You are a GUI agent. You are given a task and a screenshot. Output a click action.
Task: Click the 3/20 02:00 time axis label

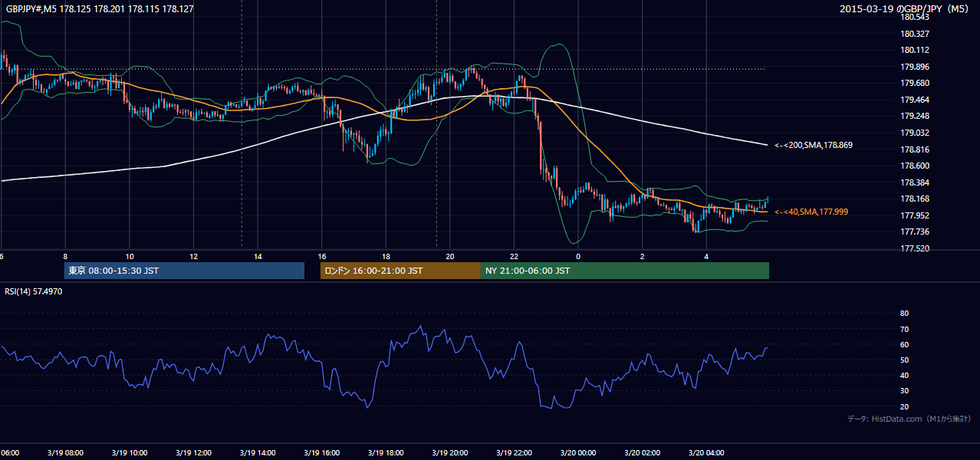point(643,453)
